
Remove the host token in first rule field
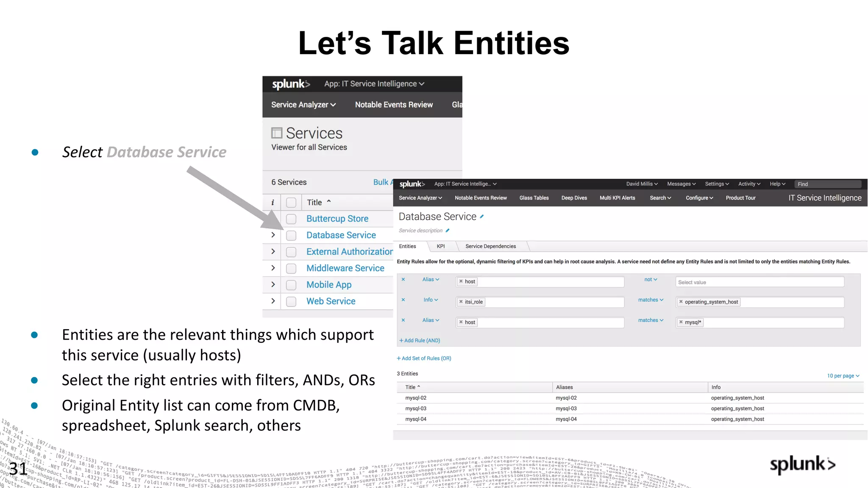(461, 281)
